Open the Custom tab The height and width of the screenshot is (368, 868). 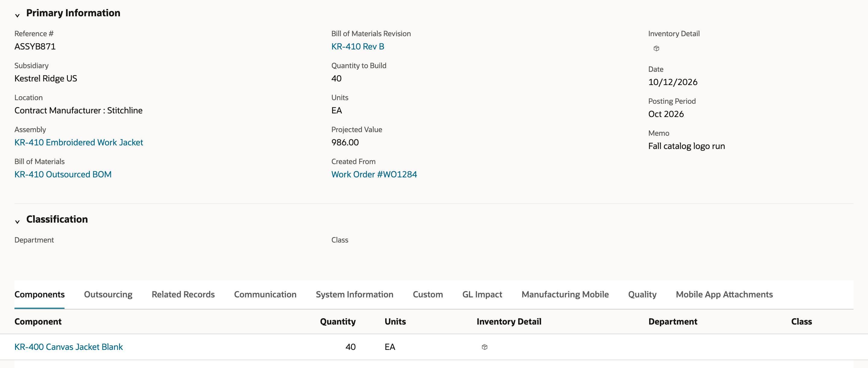(428, 294)
